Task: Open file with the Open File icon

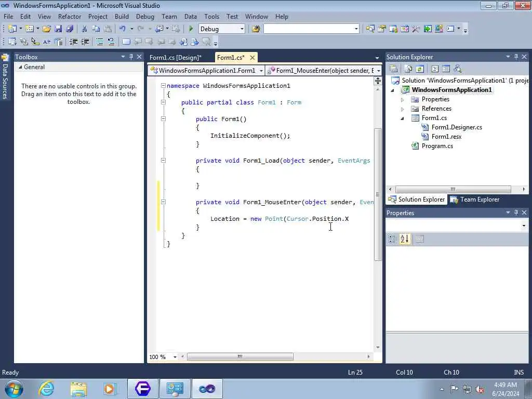Action: coord(46,29)
